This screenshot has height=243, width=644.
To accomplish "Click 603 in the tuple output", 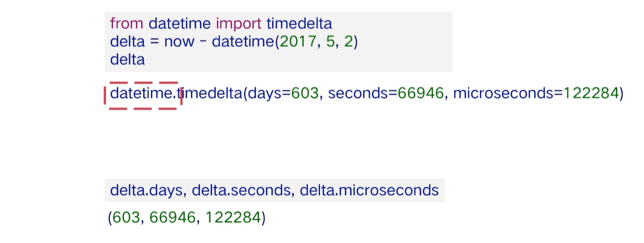I will (x=126, y=218).
